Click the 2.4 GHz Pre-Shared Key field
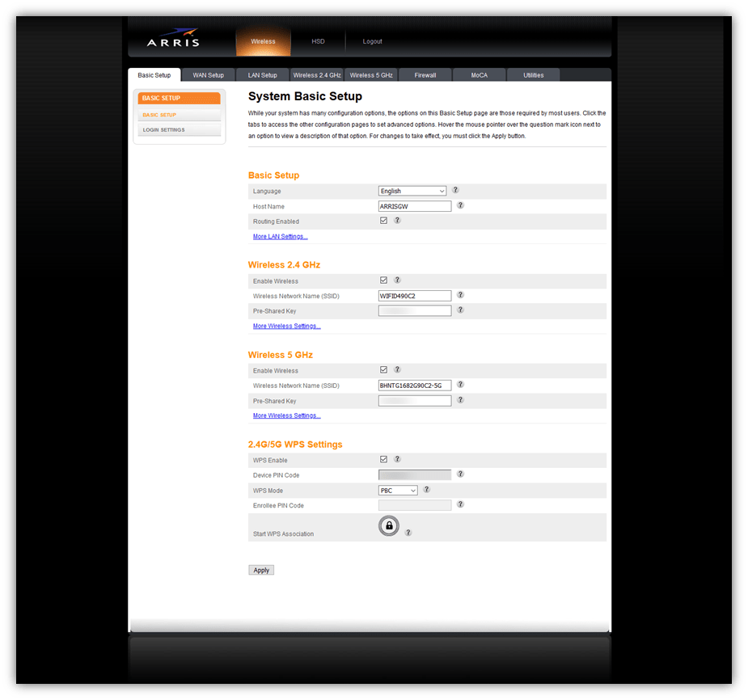The width and height of the screenshot is (748, 700). coord(415,311)
